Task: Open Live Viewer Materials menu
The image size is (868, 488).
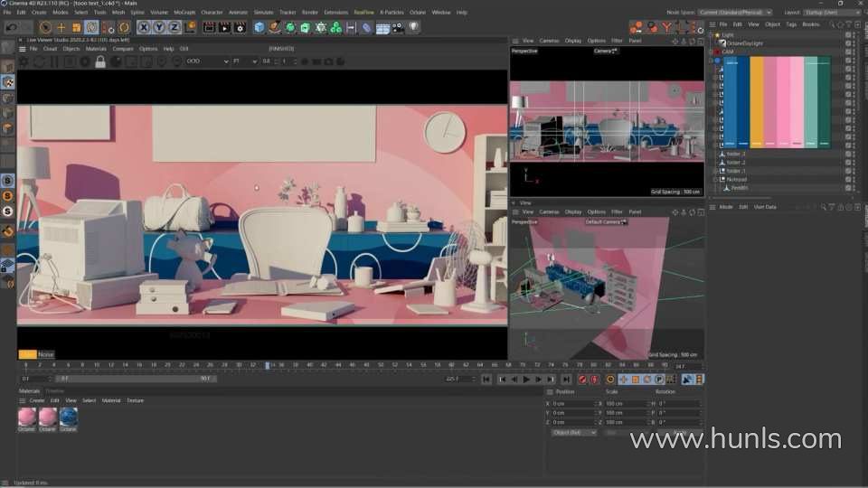Action: pyautogui.click(x=96, y=49)
